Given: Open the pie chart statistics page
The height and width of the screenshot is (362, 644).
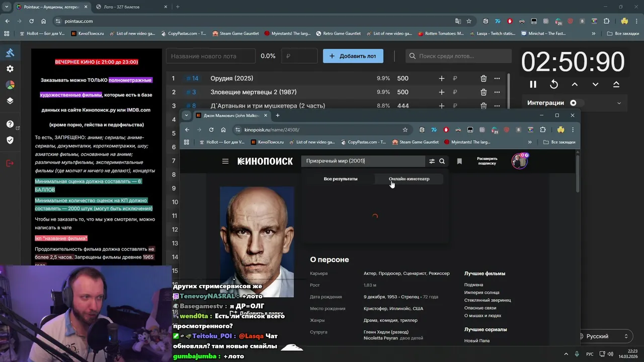Looking at the screenshot, I should tap(10, 84).
